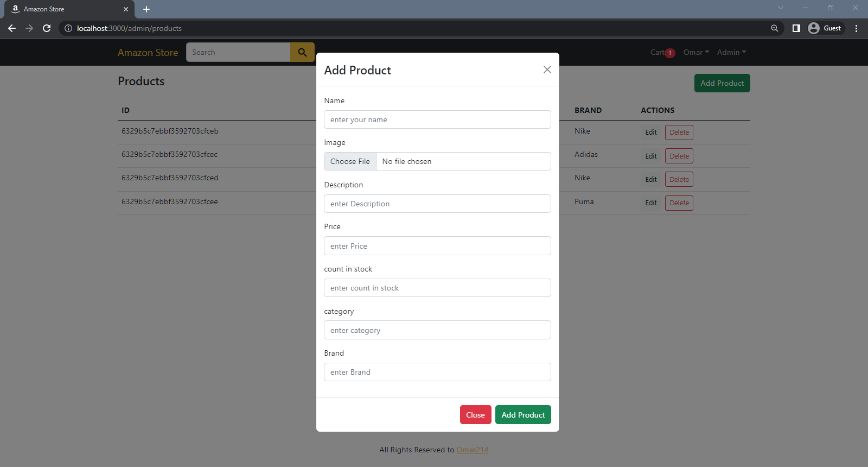The width and height of the screenshot is (868, 467).
Task: Go back with the browser back arrow
Action: (x=12, y=28)
